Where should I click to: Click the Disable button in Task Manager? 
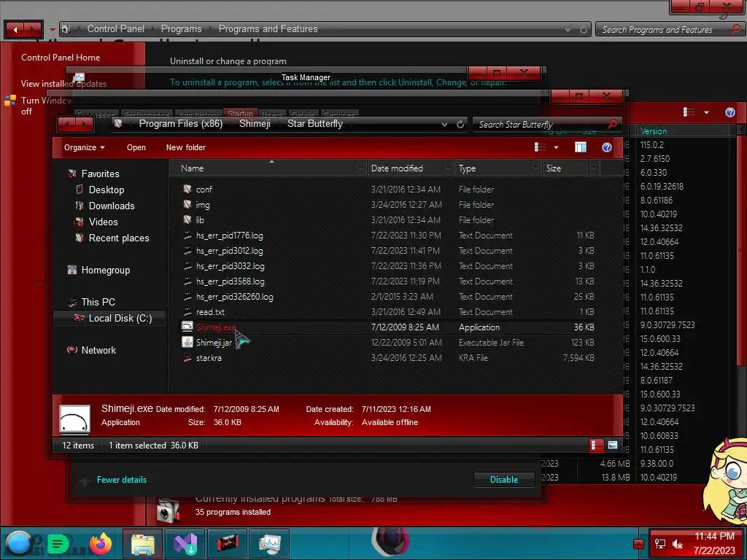point(504,480)
